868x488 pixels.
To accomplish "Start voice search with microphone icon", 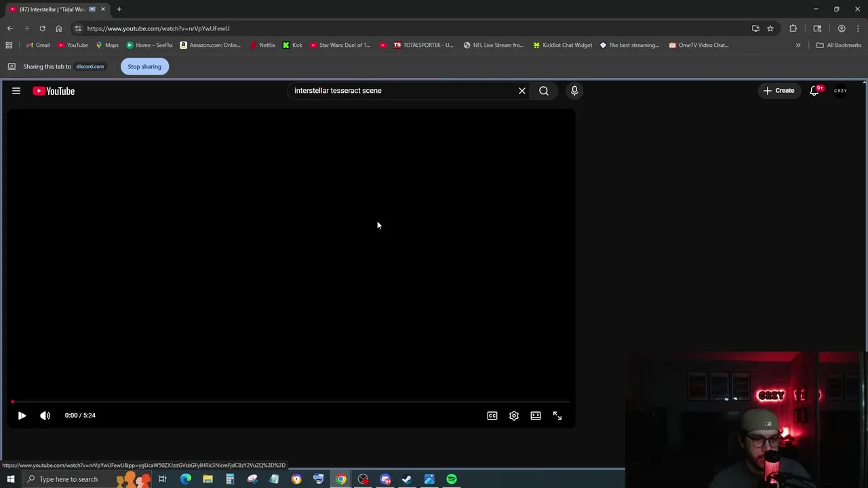I will [574, 91].
